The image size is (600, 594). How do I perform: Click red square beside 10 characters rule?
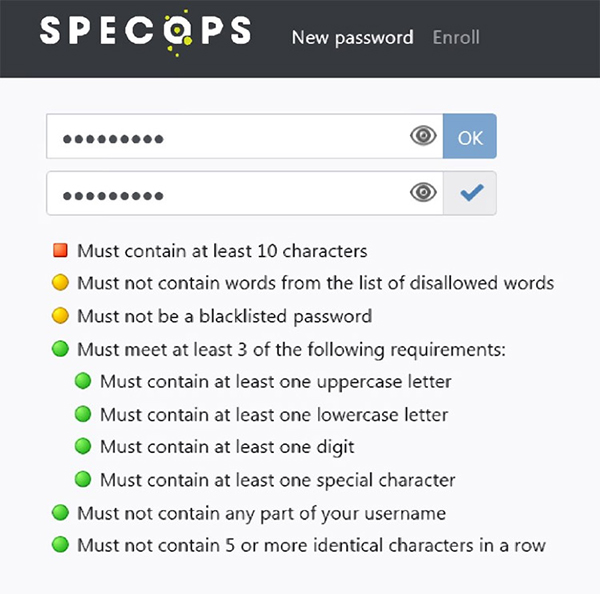[60, 250]
